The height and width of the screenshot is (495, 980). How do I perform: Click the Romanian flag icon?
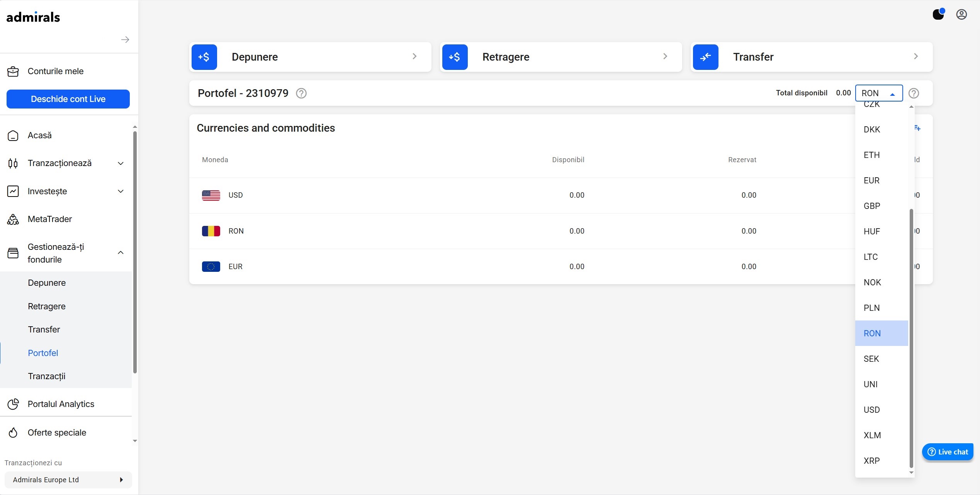(211, 231)
